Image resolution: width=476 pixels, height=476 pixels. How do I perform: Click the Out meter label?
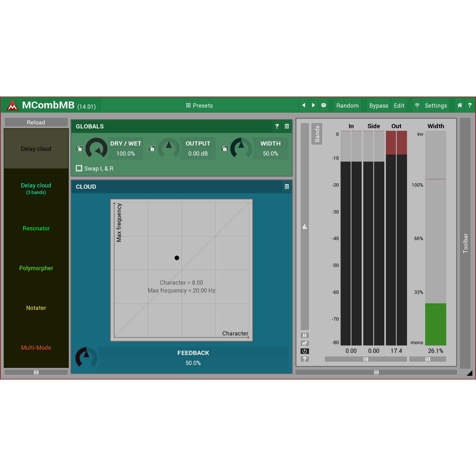pyautogui.click(x=396, y=126)
